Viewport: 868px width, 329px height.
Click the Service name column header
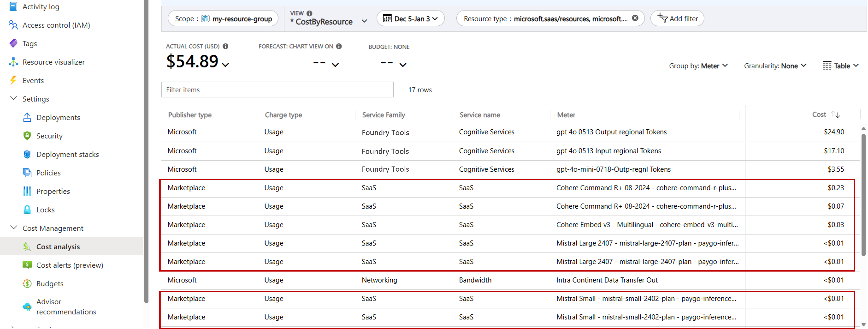tap(480, 115)
